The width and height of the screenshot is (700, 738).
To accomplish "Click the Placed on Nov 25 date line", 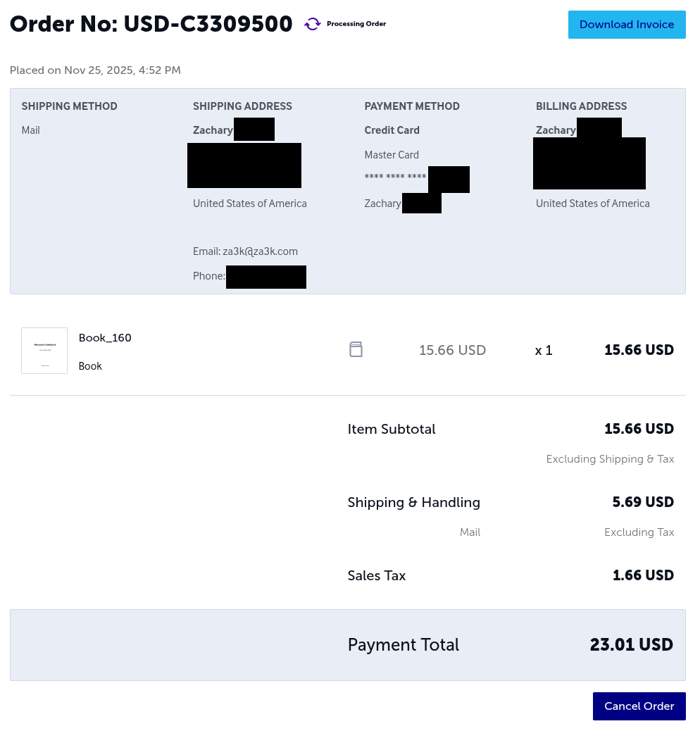I will point(95,70).
